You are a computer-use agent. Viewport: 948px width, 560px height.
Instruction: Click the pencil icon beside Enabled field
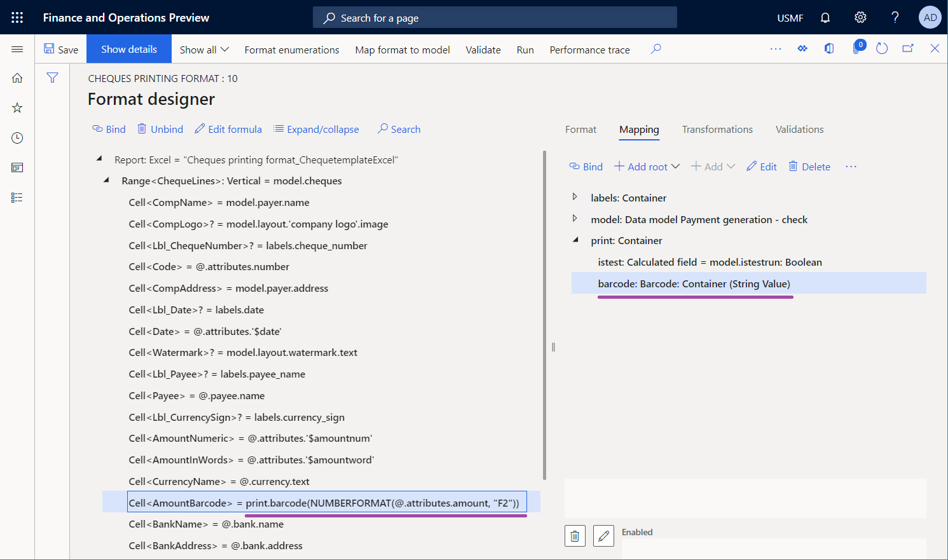(x=603, y=536)
